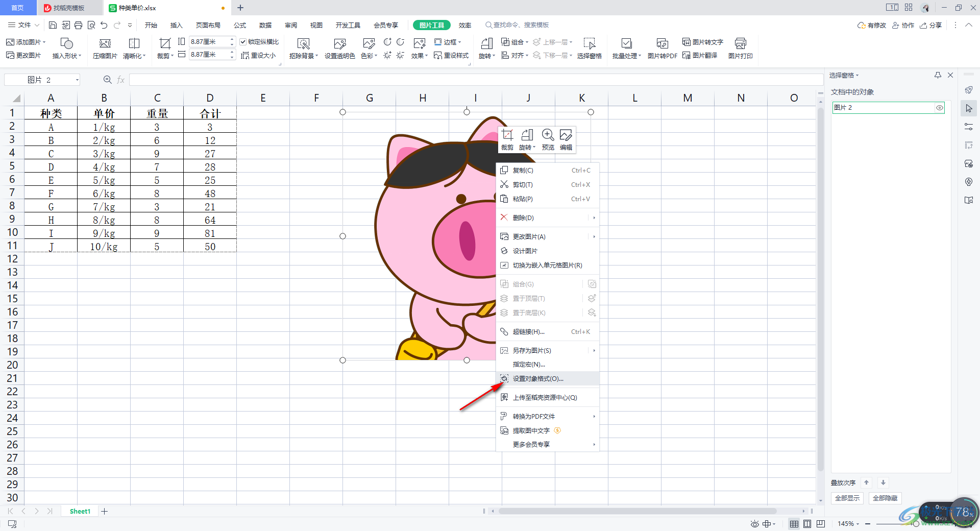
Task: Pin the Selection Pane (选择窗格) panel
Action: coord(938,75)
